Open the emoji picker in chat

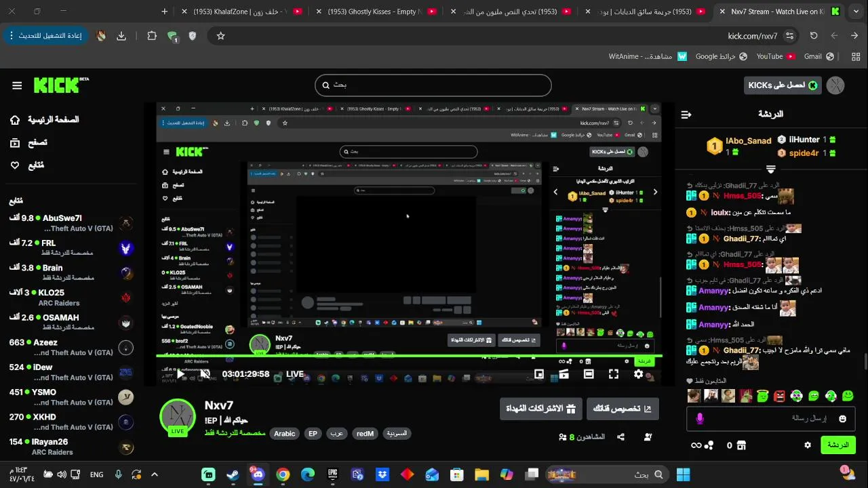(843, 419)
